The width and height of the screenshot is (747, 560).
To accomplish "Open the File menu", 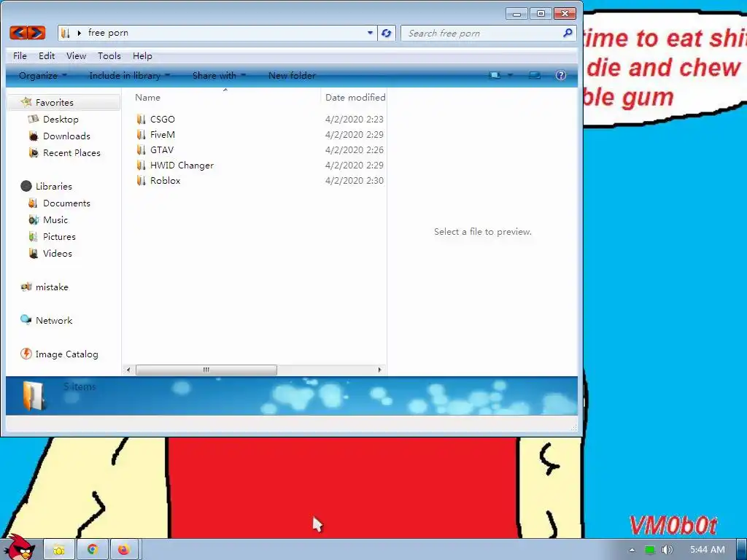I will [20, 55].
